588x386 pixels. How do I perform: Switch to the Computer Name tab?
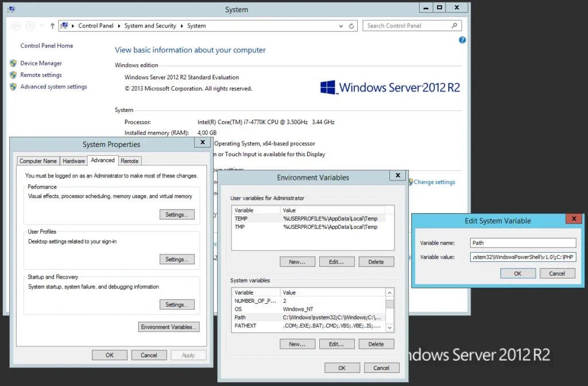[x=38, y=161]
